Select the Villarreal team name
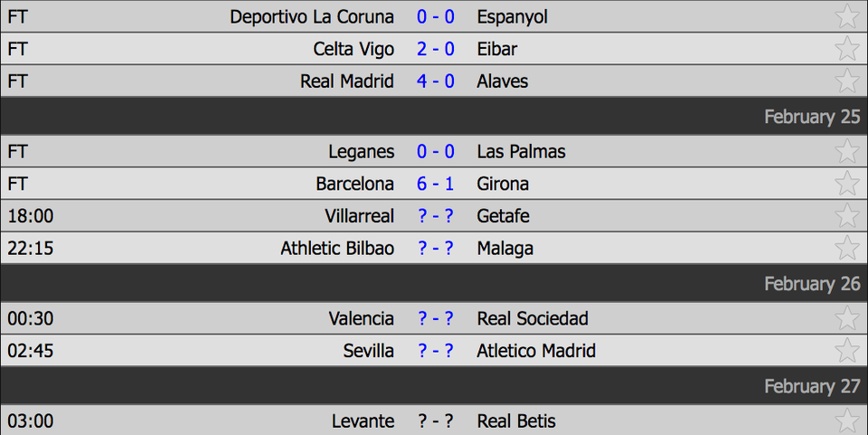The height and width of the screenshot is (435, 868). 359,216
